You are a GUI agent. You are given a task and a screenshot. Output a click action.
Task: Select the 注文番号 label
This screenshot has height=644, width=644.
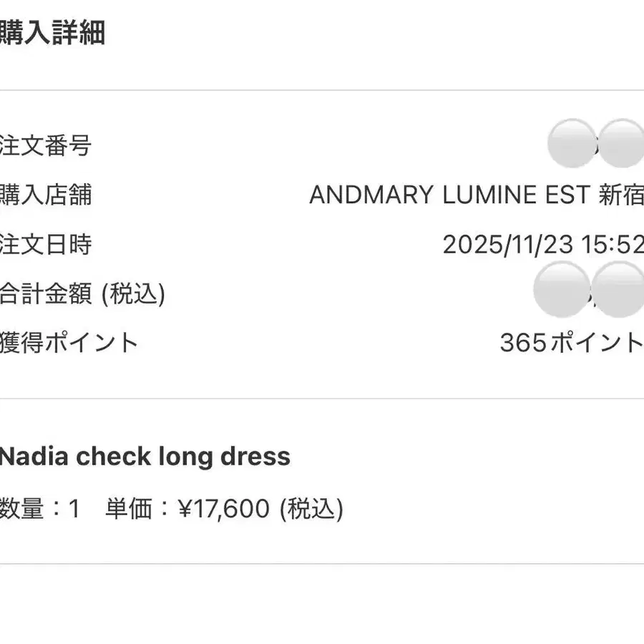(46, 146)
